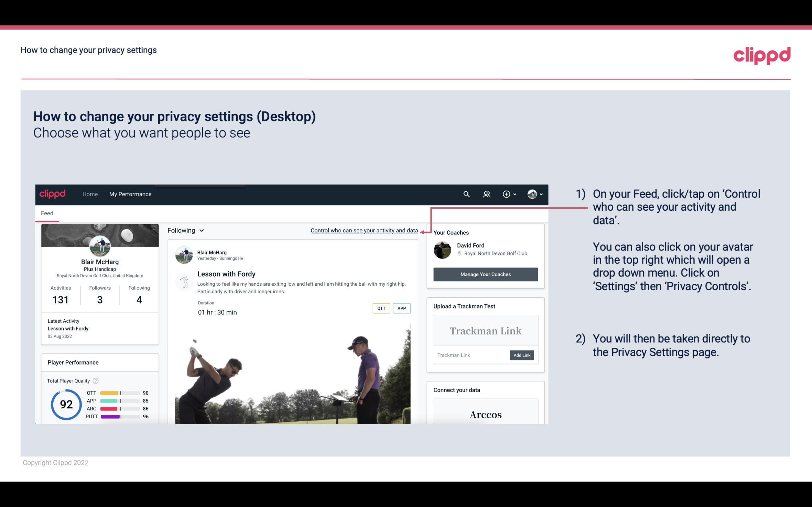
Task: Click the Home menu item
Action: pos(89,194)
